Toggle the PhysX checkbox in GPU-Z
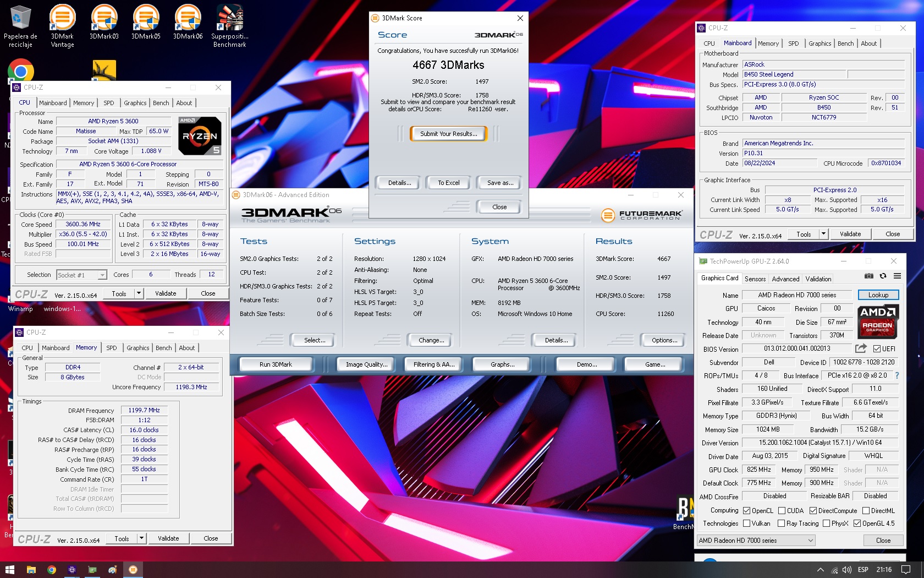 826,523
